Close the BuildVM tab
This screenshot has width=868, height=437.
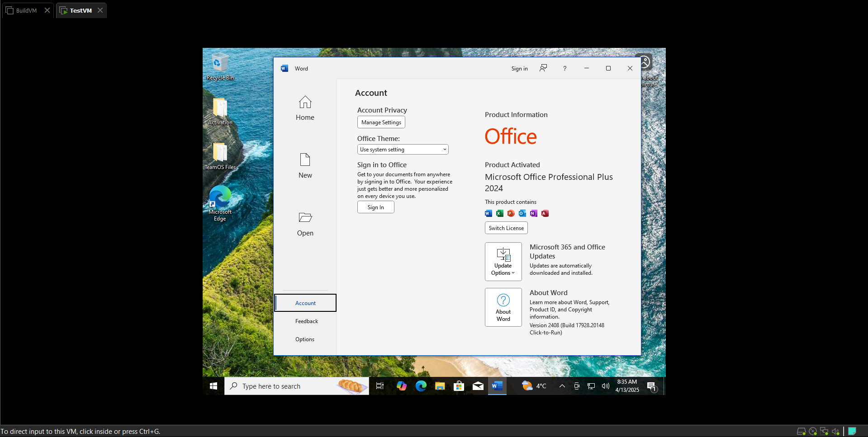click(47, 10)
